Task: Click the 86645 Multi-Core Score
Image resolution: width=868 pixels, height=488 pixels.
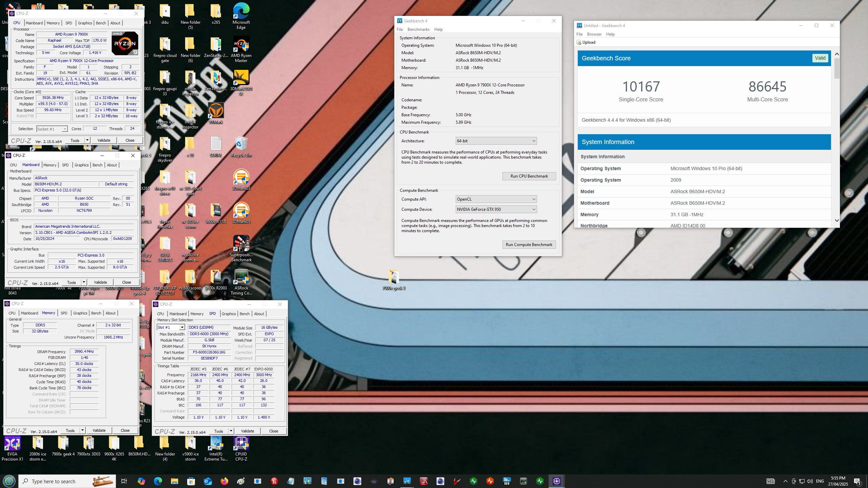Action: coord(767,87)
